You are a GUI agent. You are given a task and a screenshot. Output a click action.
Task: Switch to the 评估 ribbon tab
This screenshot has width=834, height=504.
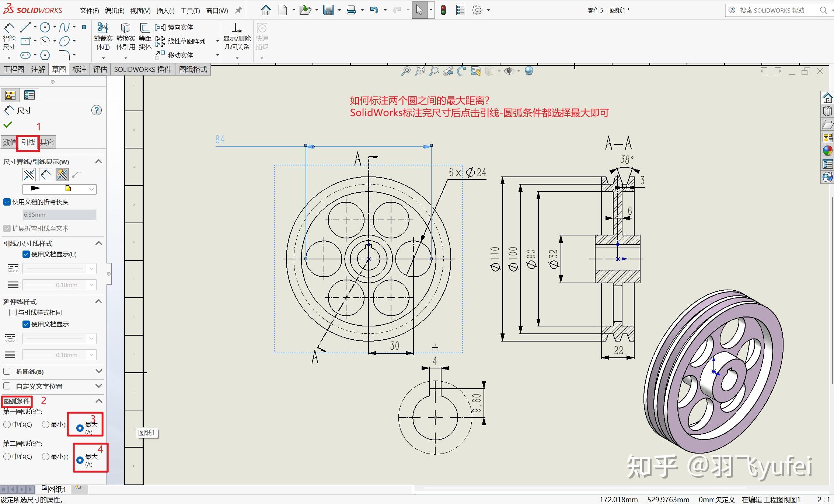coord(100,69)
